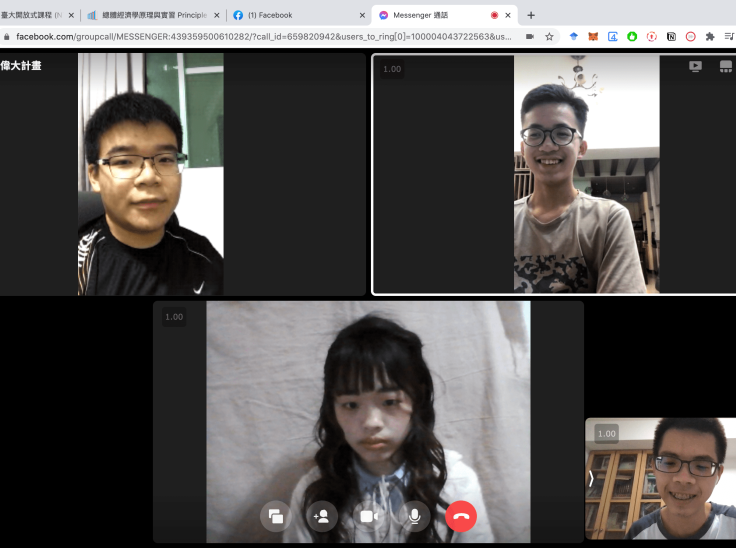Viewport: 736px width, 548px height.
Task: Bookmark this page with the star icon
Action: (549, 37)
